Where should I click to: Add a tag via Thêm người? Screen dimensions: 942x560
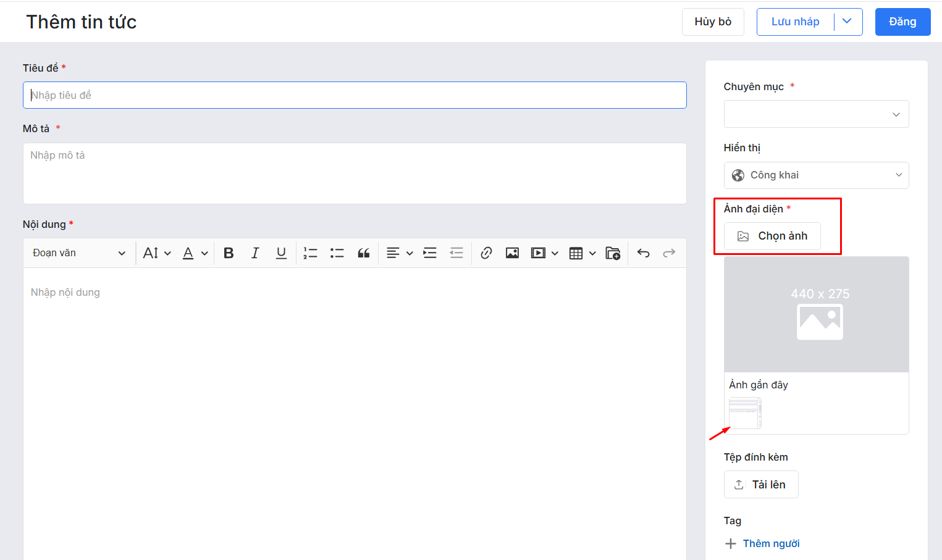(762, 543)
